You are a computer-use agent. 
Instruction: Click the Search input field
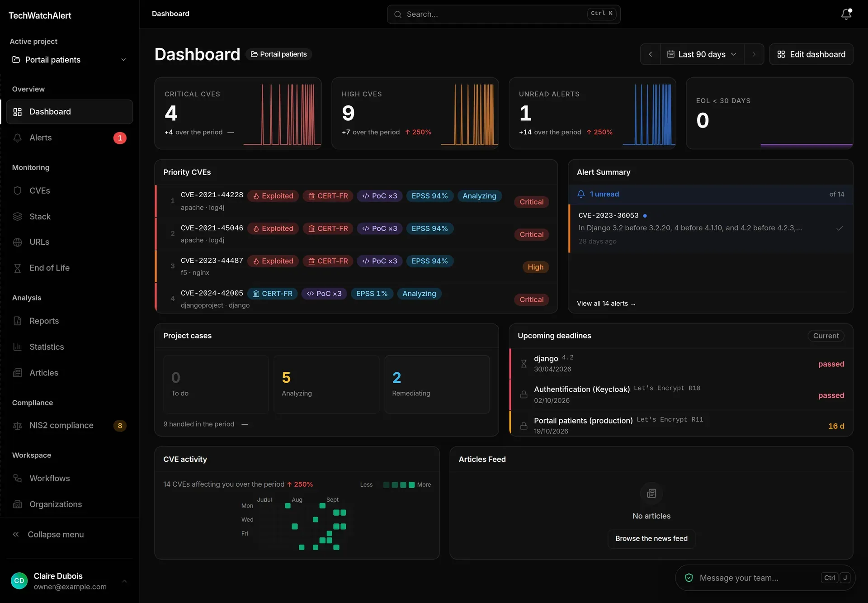click(x=503, y=14)
